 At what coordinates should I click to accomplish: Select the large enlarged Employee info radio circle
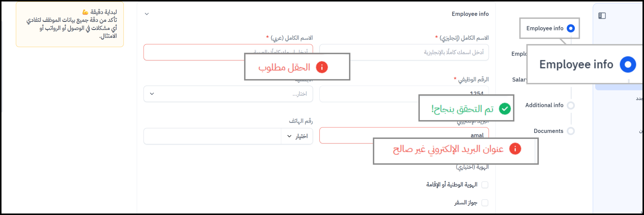pyautogui.click(x=628, y=64)
